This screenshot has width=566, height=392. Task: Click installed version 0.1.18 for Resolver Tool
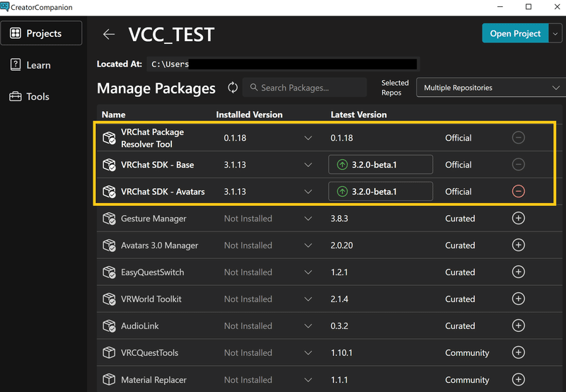(235, 138)
